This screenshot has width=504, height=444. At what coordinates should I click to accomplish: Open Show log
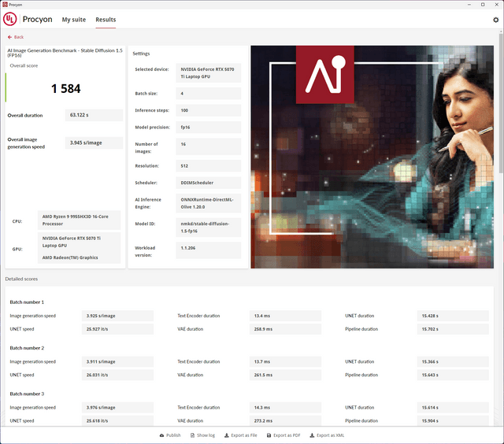point(202,435)
